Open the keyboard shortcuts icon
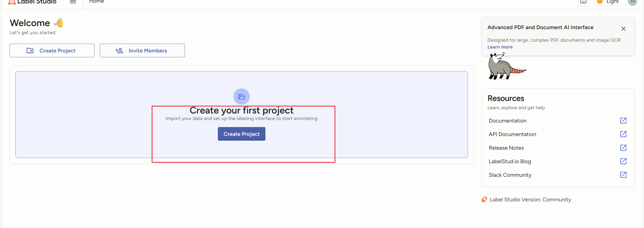 [x=583, y=2]
